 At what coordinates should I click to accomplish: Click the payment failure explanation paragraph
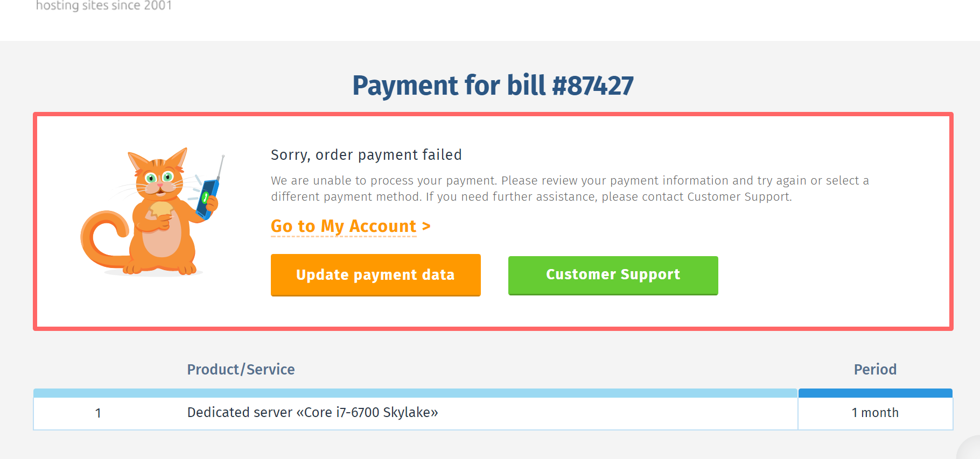[x=570, y=188]
